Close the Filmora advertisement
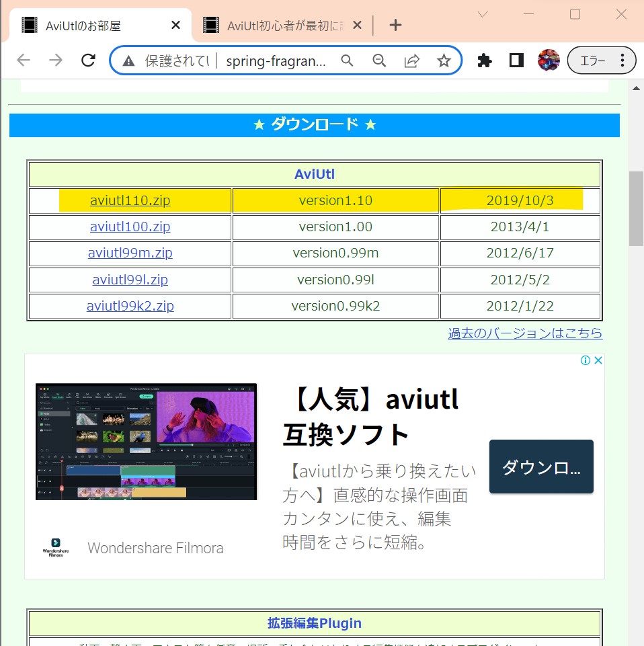Screen dimensions: 644x646 pos(598,360)
